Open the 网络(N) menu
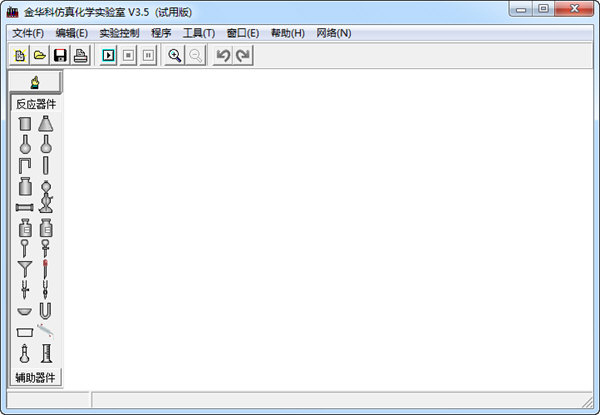 334,34
